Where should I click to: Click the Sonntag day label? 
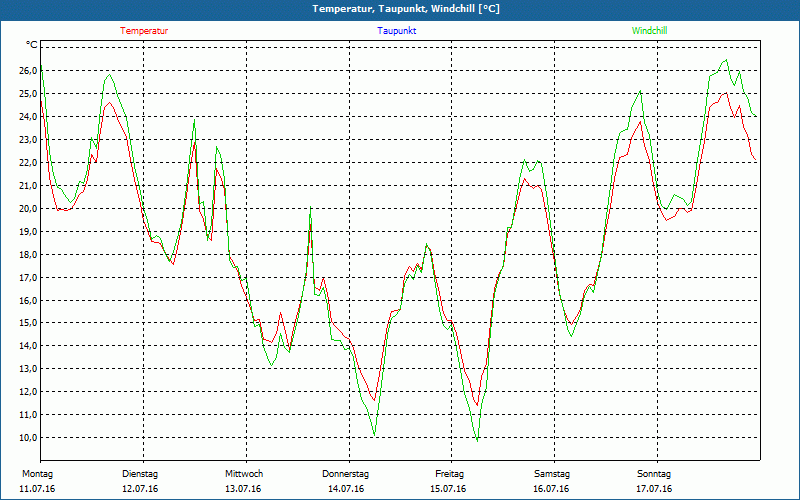[x=654, y=474]
